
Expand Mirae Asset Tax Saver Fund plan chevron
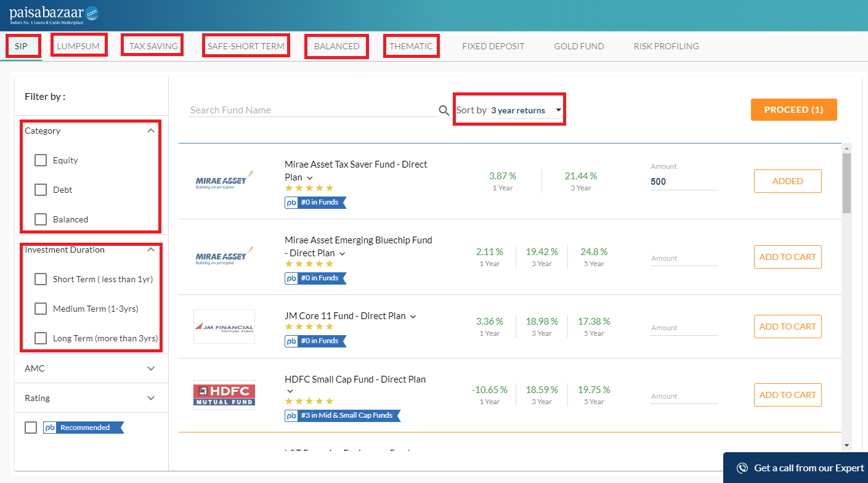310,178
